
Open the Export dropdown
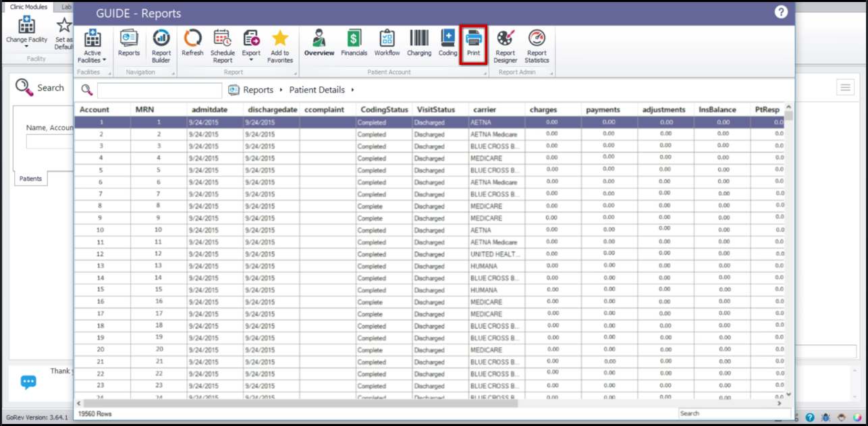tap(251, 46)
